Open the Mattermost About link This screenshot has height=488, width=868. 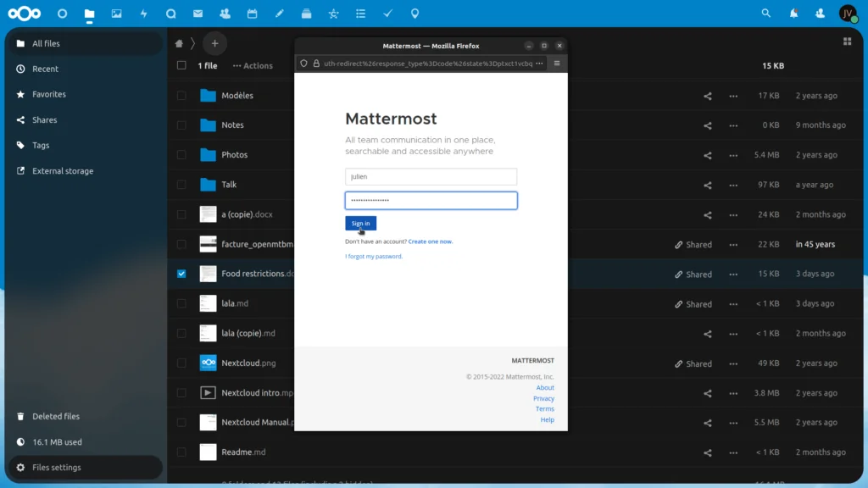tap(545, 387)
